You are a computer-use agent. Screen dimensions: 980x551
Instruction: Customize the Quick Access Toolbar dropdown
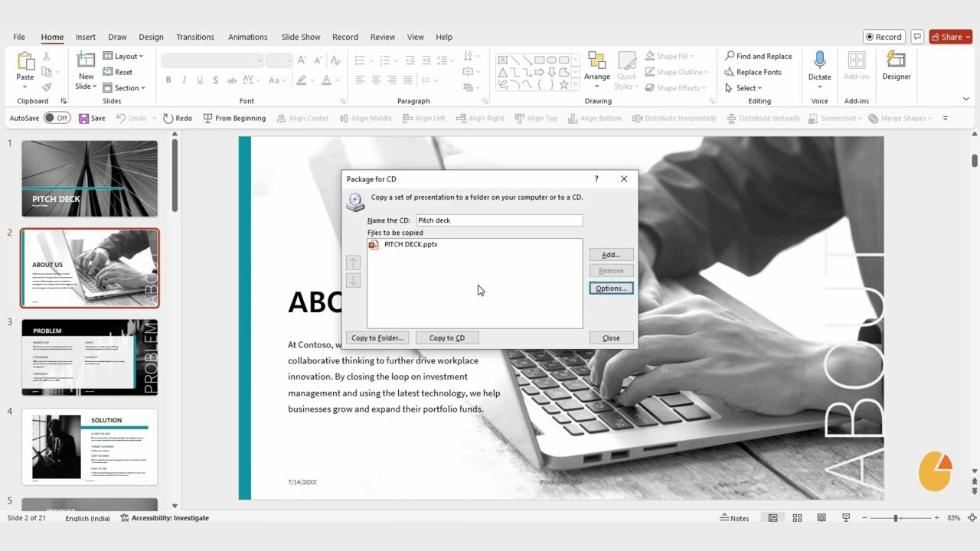pos(945,118)
